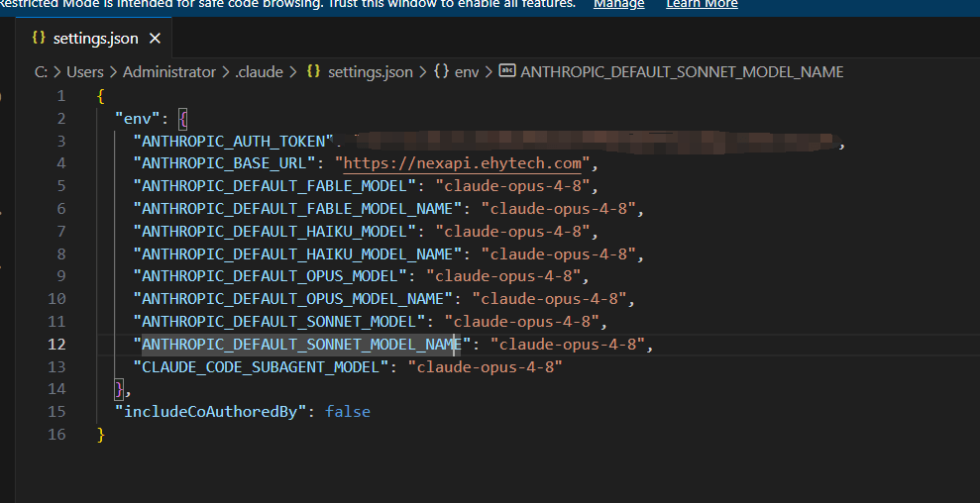This screenshot has width=980, height=503.
Task: Click the ANTHROPIC_DEFAULT_HAIKU_MODEL key on line 7
Action: 274,231
